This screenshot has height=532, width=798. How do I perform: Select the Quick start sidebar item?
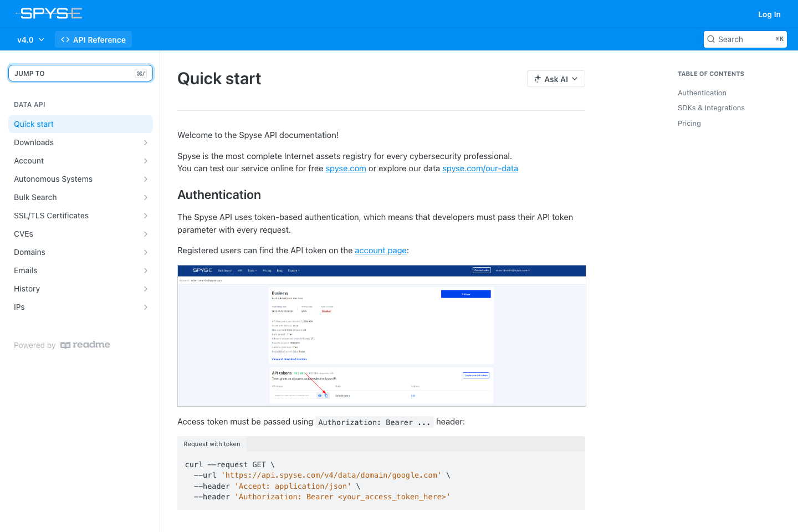point(34,124)
